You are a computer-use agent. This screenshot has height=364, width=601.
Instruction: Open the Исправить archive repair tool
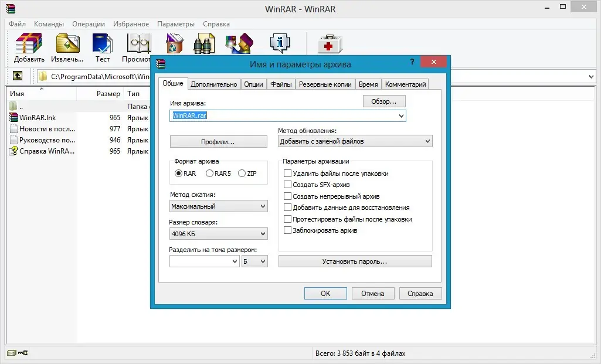tap(328, 42)
